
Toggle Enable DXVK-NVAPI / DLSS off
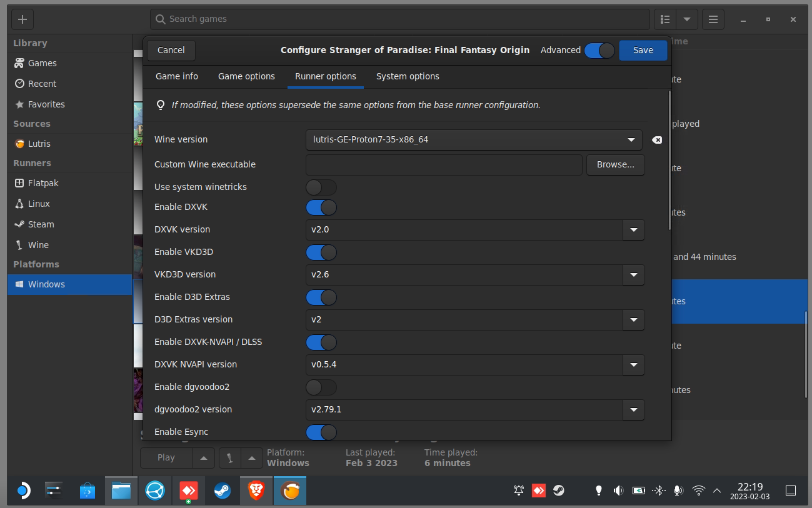[x=321, y=342]
